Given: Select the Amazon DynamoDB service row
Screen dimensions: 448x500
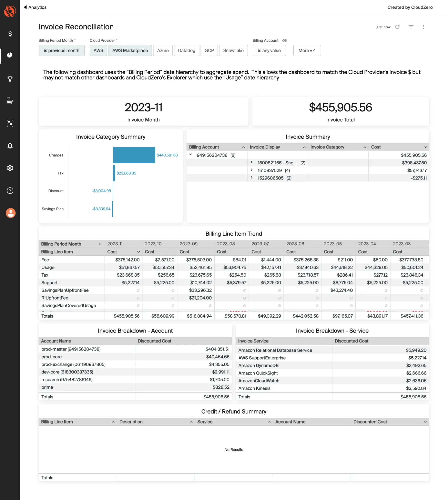Looking at the screenshot, I should pyautogui.click(x=332, y=365).
